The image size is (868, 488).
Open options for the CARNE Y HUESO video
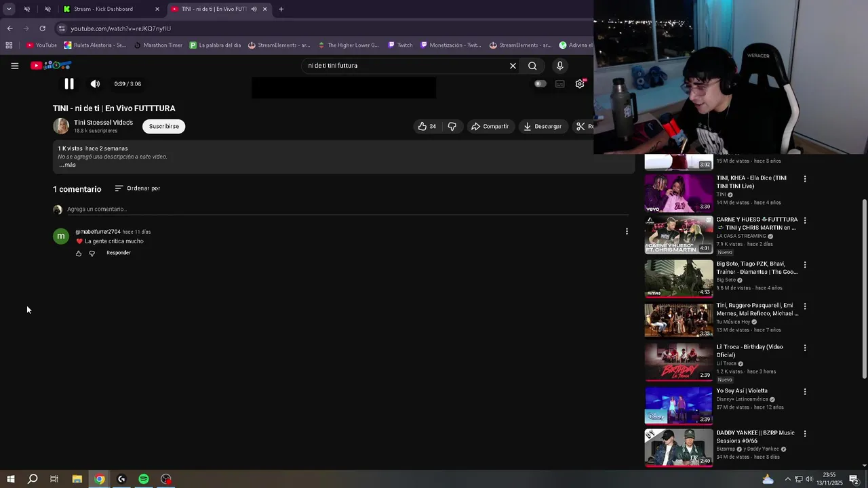coord(805,220)
